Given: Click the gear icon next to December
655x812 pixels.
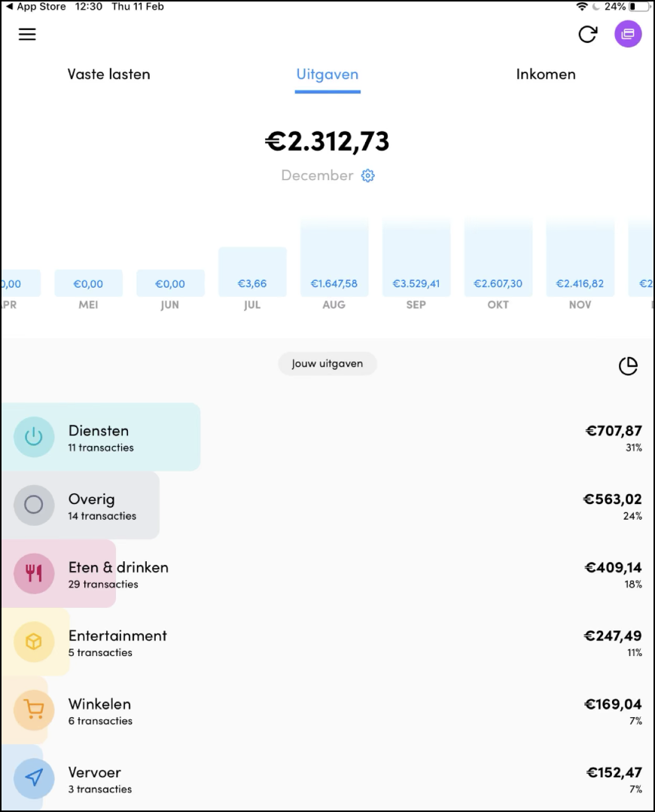Looking at the screenshot, I should (367, 176).
